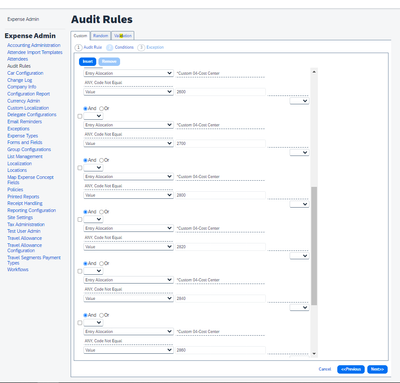The image size is (400, 383).
Task: Open Entry Allocation dropdown for 2600 row
Action: point(128,73)
